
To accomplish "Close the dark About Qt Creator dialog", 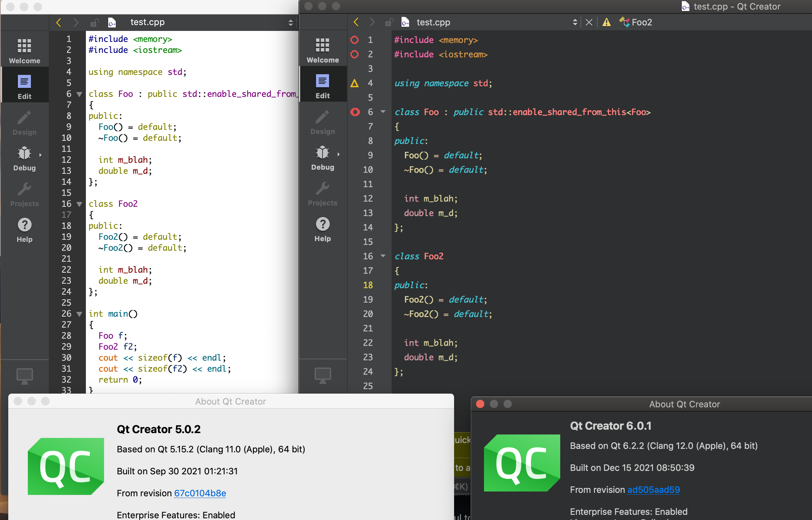I will (480, 404).
